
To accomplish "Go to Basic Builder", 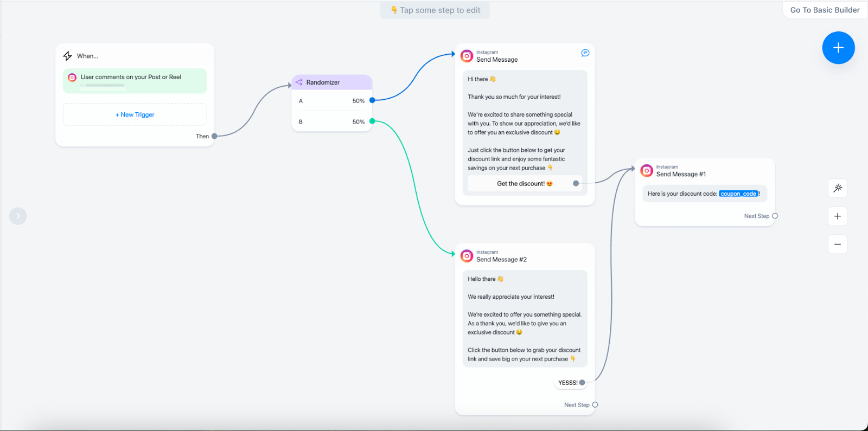I will point(825,10).
